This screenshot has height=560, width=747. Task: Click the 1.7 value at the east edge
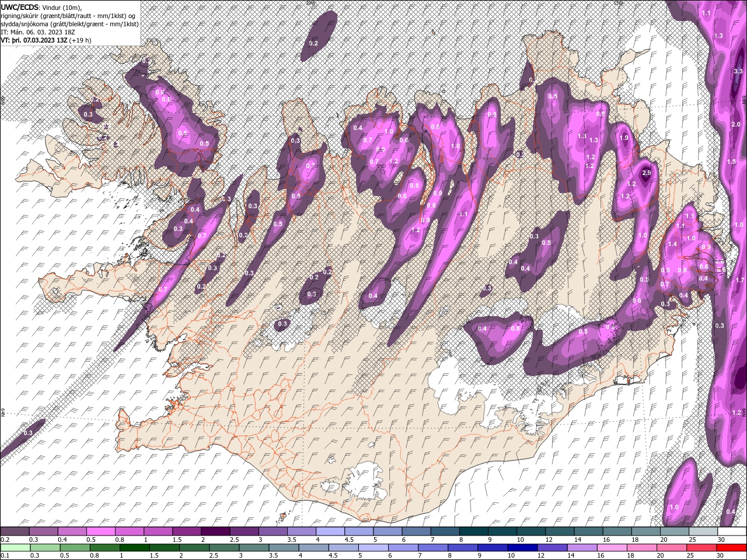click(x=740, y=281)
